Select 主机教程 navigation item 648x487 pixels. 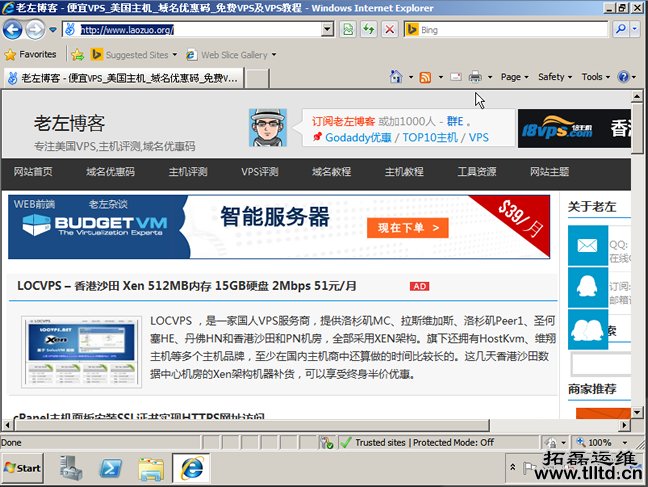pos(404,172)
